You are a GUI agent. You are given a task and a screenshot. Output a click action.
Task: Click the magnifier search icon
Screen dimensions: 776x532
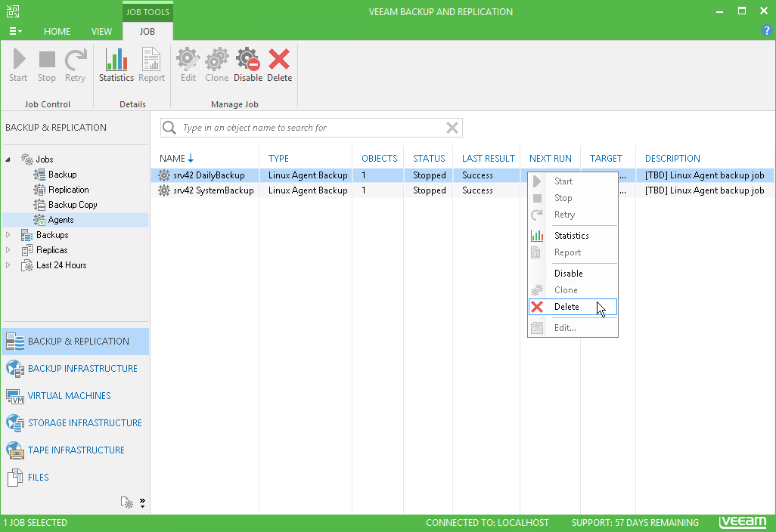coord(169,128)
